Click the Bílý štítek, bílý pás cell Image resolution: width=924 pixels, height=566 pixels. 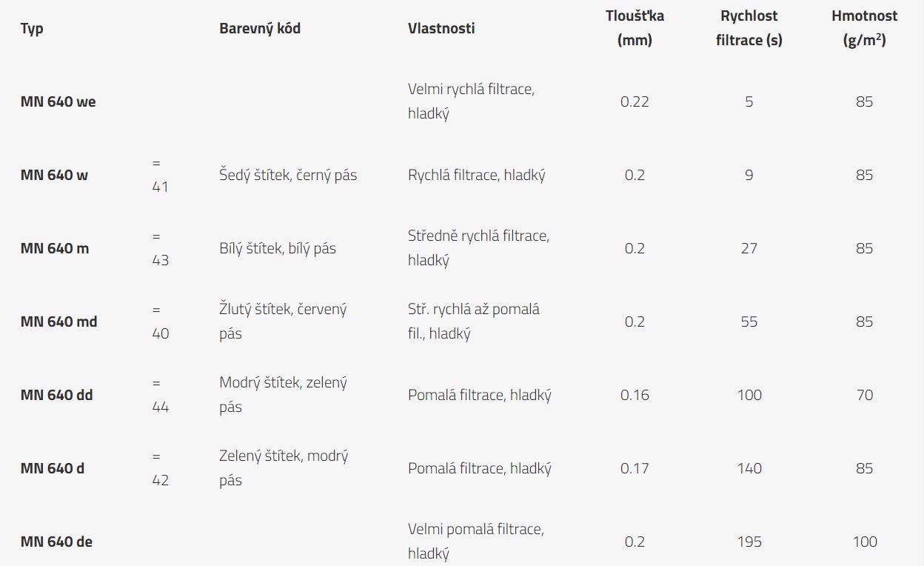(278, 248)
